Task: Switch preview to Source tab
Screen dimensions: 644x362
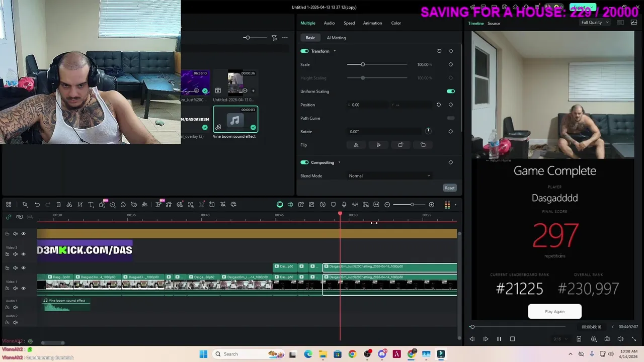Action: pyautogui.click(x=494, y=23)
